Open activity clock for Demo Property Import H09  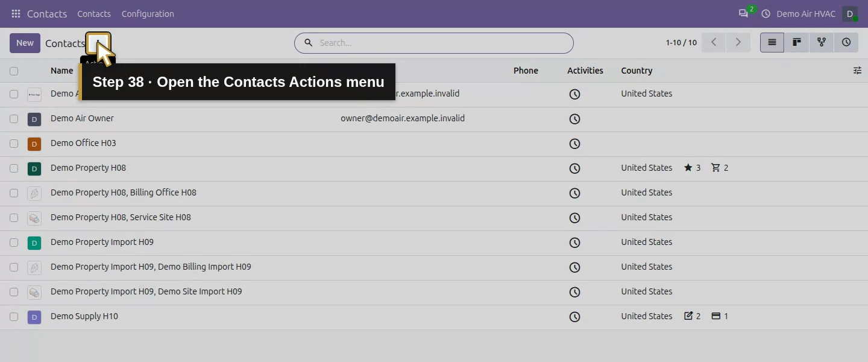575,243
